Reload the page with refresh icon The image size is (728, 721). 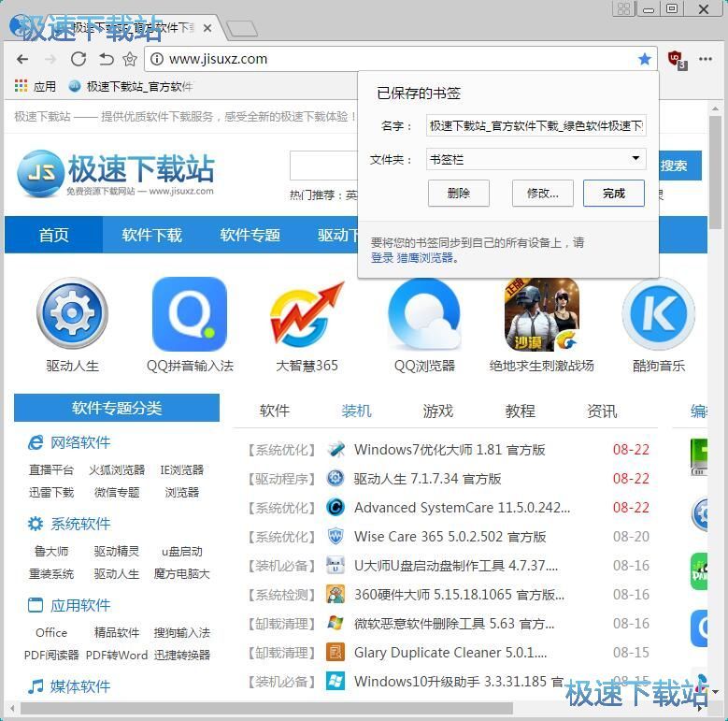pos(78,59)
